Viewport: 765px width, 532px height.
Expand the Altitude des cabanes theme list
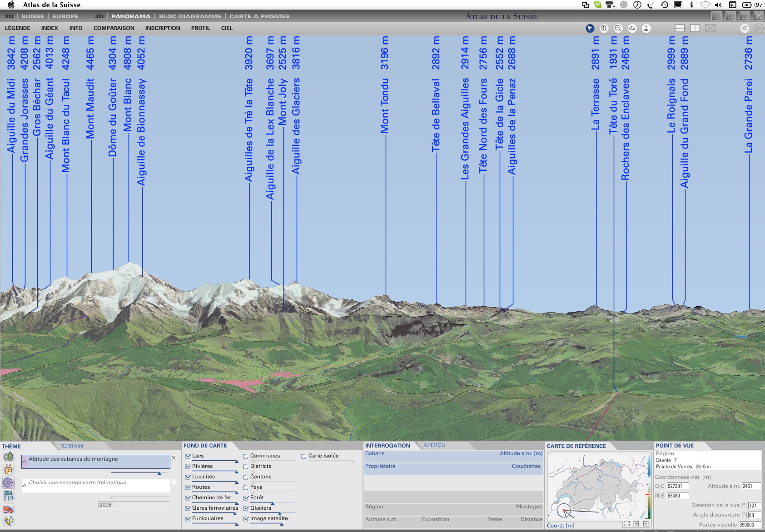[x=25, y=462]
